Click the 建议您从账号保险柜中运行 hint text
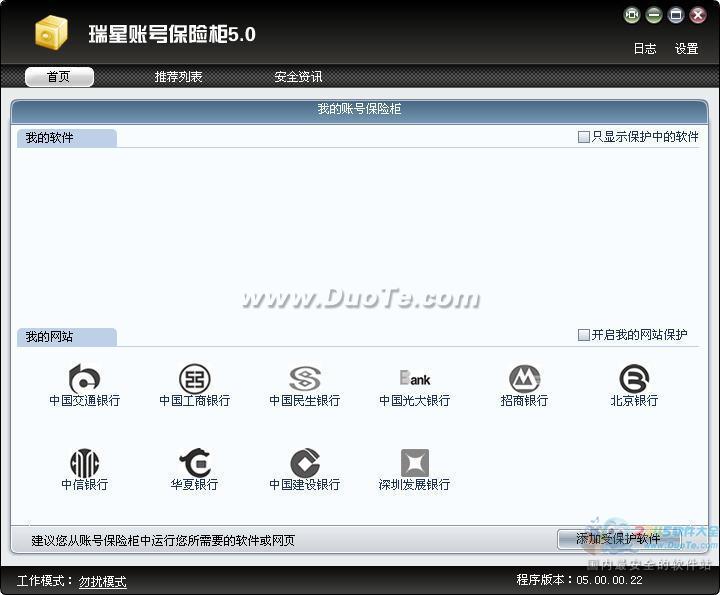This screenshot has height=595, width=720. point(163,540)
